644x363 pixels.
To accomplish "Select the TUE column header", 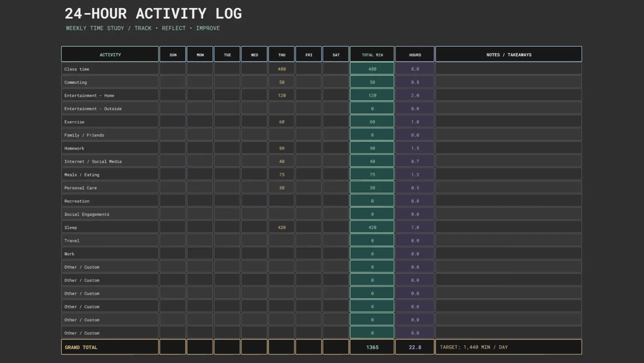I will (227, 54).
